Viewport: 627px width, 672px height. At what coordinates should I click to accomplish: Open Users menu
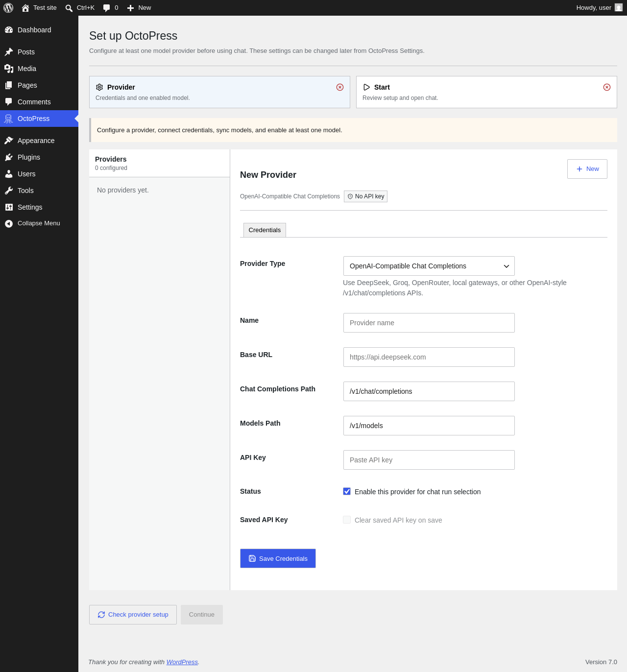[39, 174]
